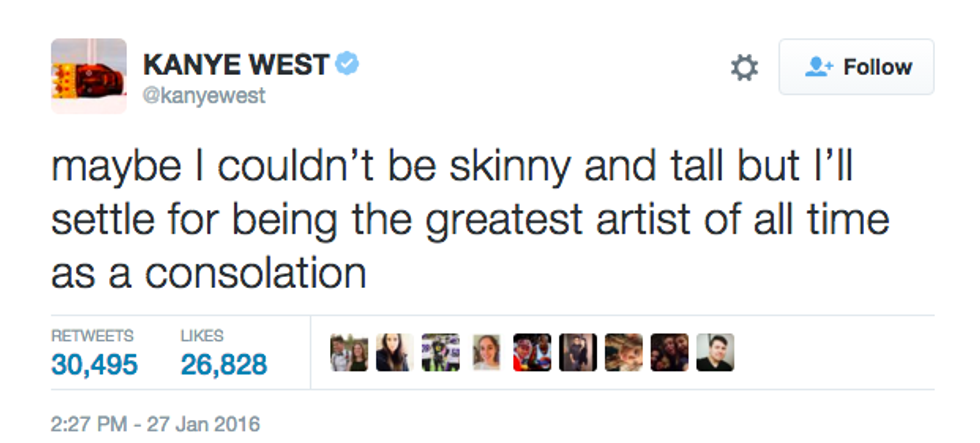Screen dimensions: 980x443
Task: Click the blue verified badge
Action: pos(347,65)
